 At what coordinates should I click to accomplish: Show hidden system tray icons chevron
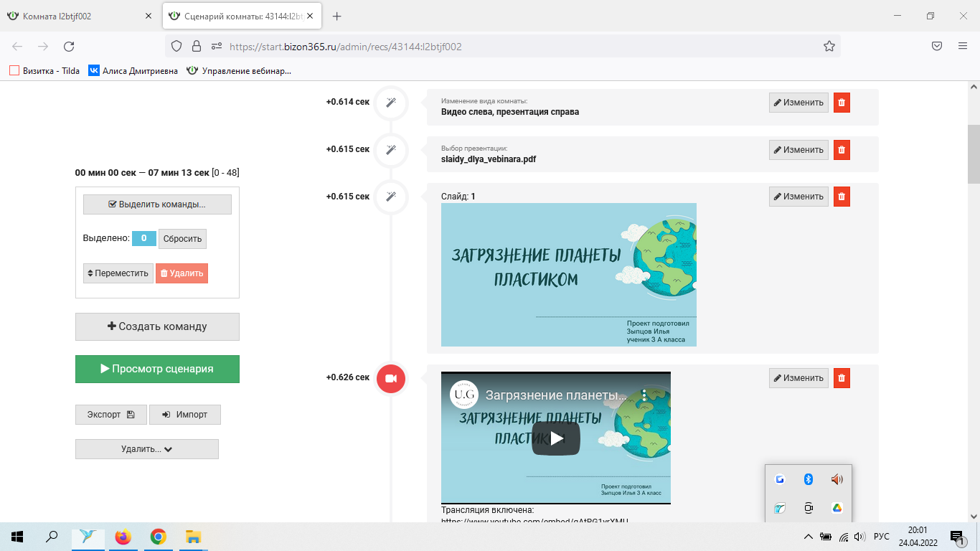coord(808,537)
